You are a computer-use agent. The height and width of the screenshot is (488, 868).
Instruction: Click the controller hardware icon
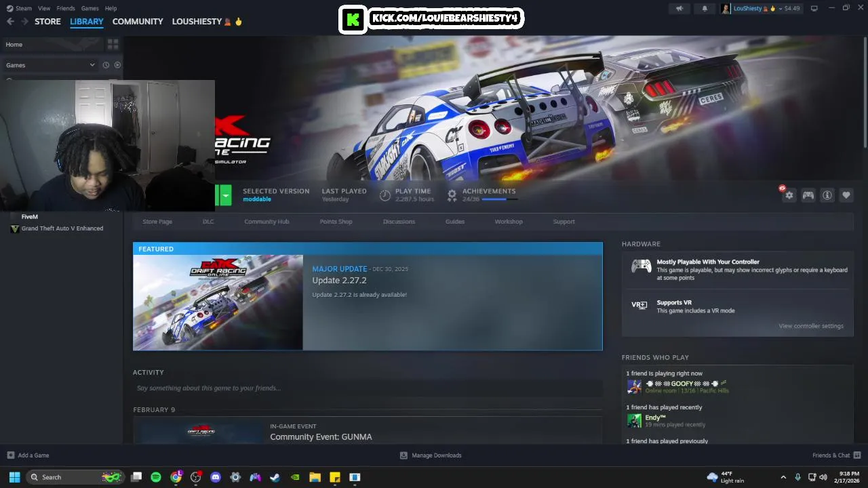641,266
